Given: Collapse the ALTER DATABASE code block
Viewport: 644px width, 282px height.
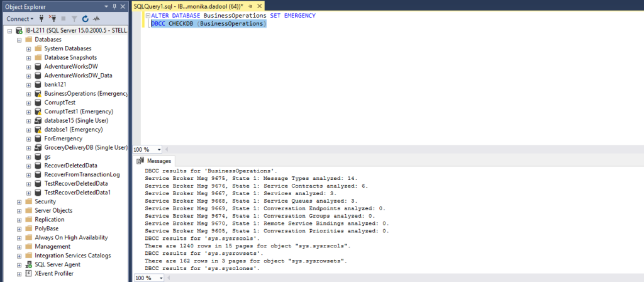Looking at the screenshot, I should 148,16.
